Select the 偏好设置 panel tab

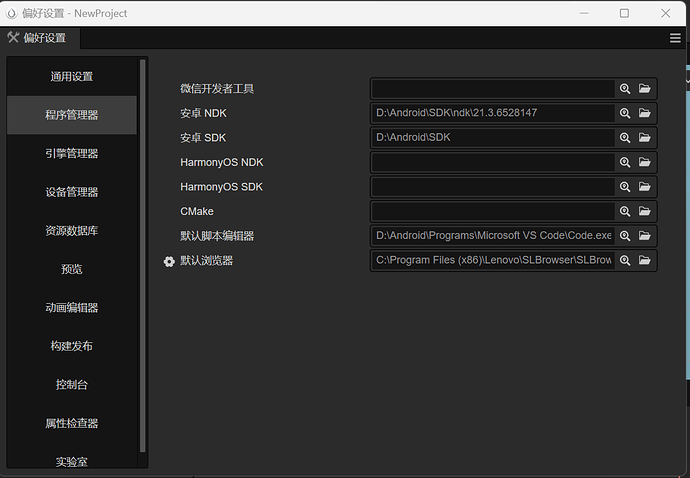(40, 38)
